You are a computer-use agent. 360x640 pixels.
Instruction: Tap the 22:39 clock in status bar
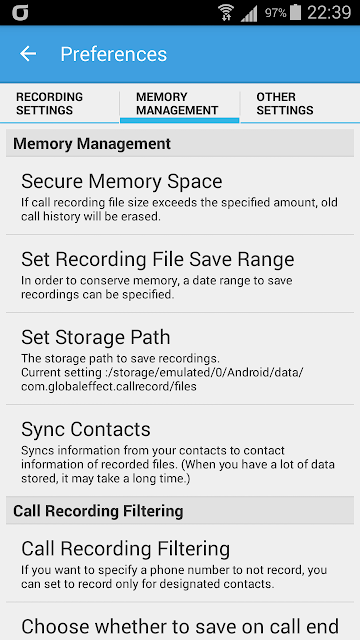tap(329, 13)
